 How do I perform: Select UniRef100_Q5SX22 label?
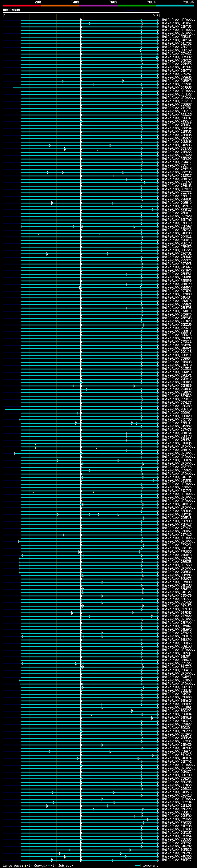(x=176, y=819)
